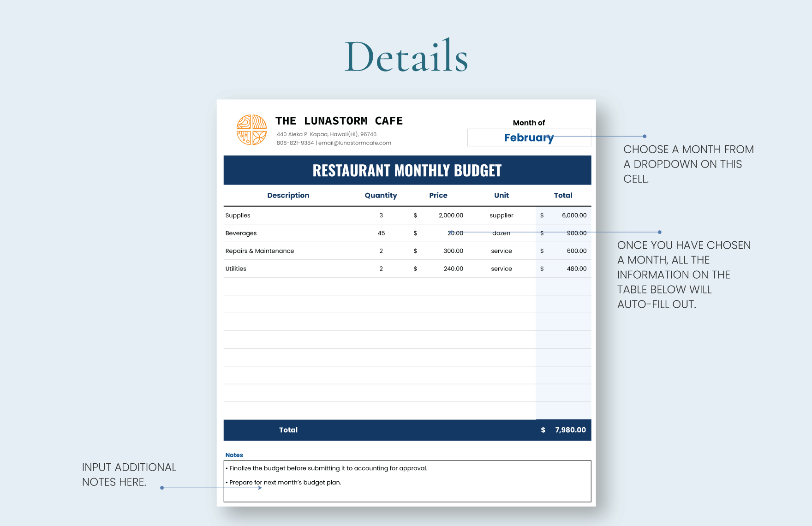Image resolution: width=812 pixels, height=526 pixels.
Task: Click the Notes heading
Action: [x=234, y=455]
